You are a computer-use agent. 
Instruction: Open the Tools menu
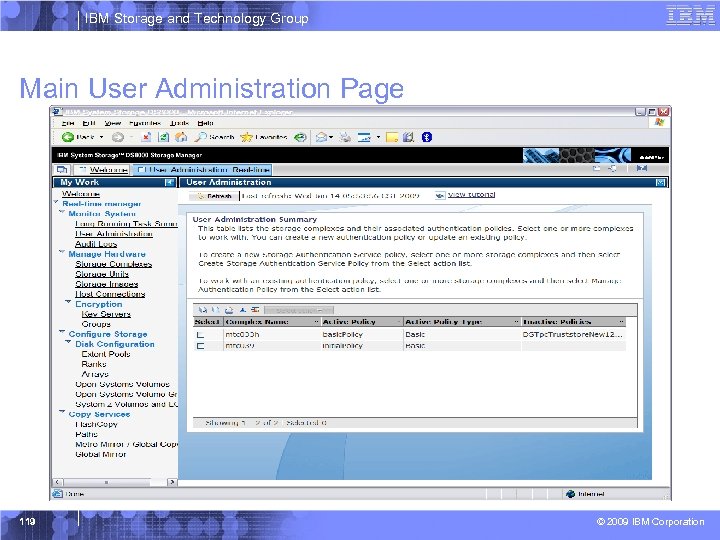coord(179,123)
